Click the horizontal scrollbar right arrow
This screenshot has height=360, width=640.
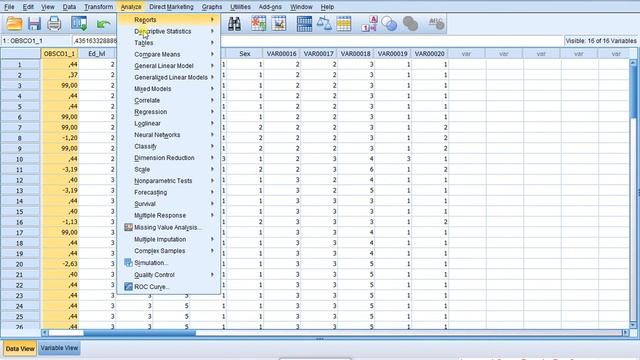pos(625,333)
